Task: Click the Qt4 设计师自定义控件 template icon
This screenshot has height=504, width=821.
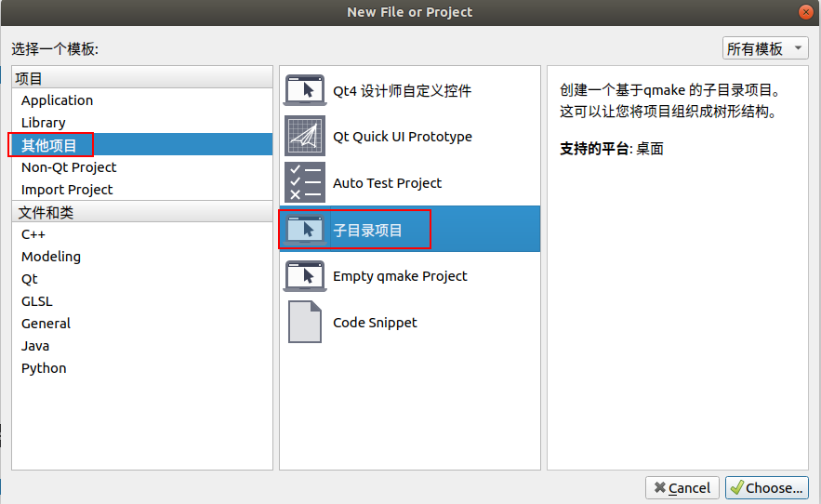Action: (305, 90)
